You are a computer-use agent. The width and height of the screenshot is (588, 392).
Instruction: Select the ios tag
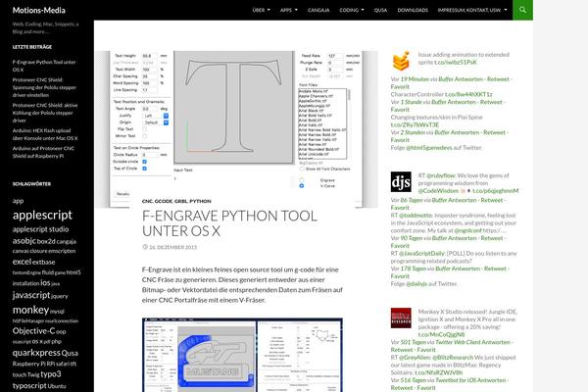coord(45,283)
